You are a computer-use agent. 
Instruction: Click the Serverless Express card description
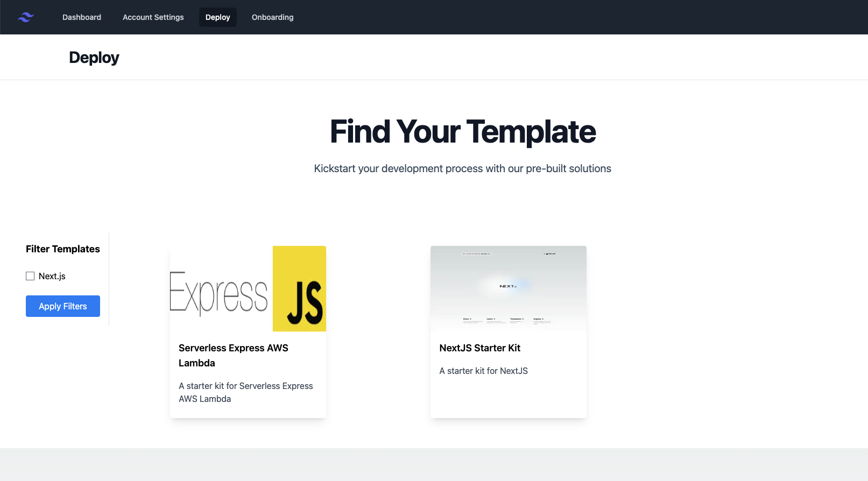(x=246, y=392)
